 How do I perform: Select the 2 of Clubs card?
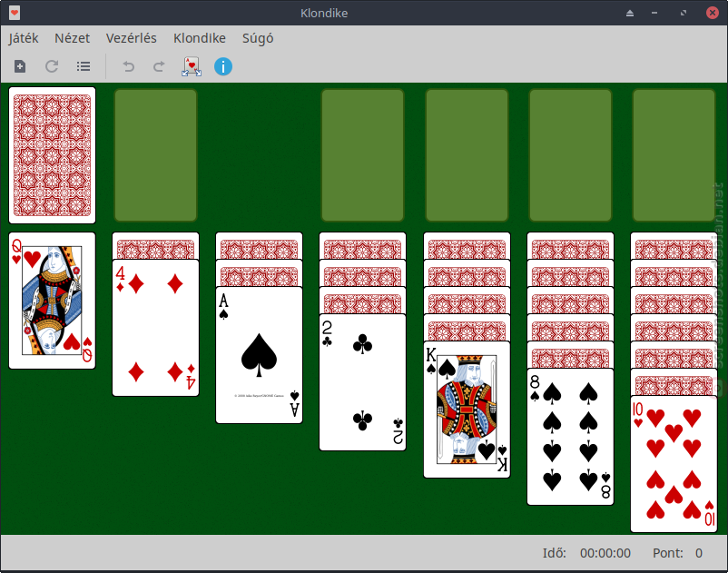[362, 382]
